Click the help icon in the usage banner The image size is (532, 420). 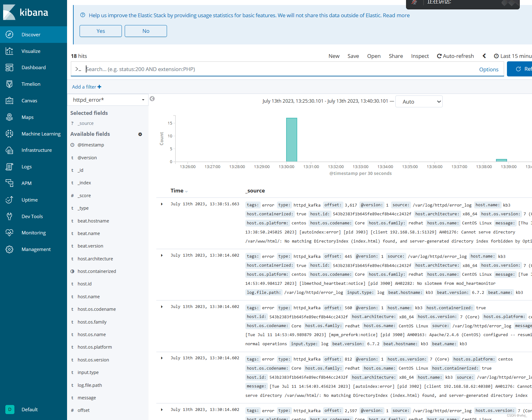pos(83,15)
